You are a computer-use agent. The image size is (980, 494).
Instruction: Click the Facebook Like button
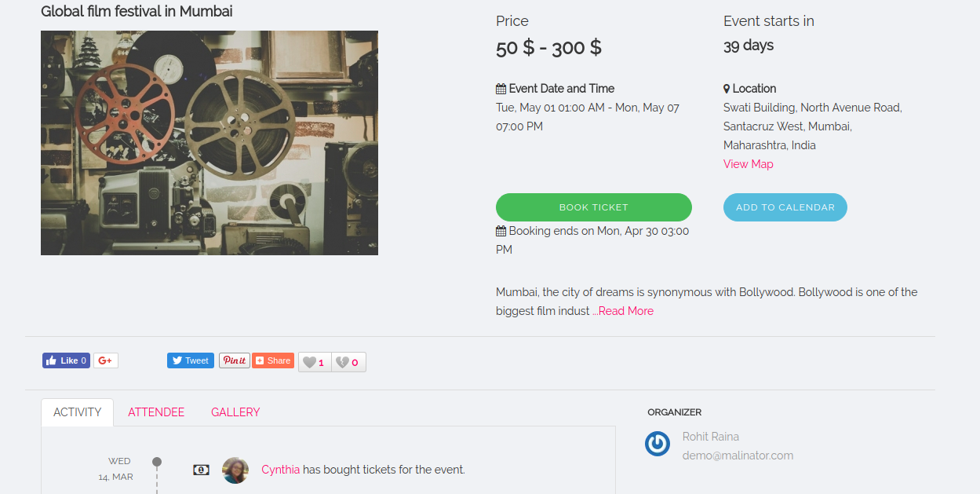tap(66, 360)
